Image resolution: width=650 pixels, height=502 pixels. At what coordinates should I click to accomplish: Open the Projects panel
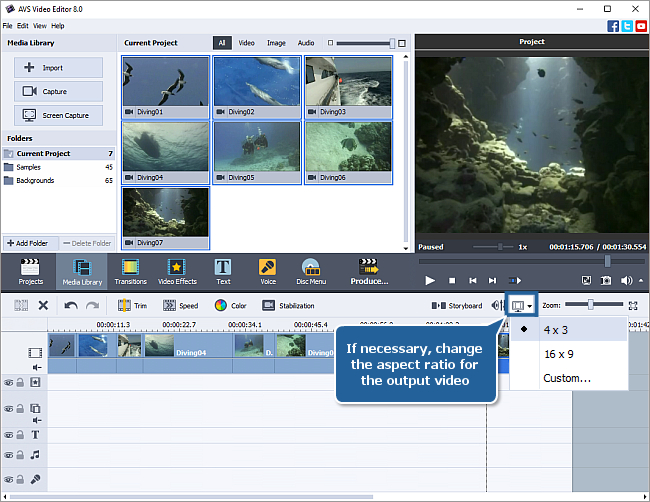point(30,272)
